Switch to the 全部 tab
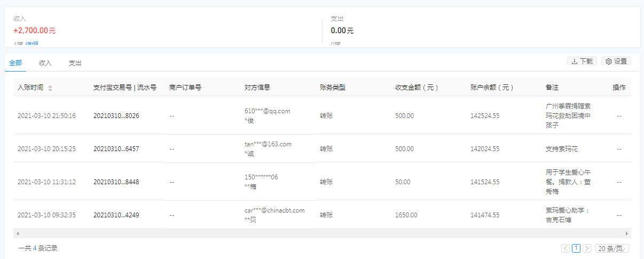 point(15,63)
